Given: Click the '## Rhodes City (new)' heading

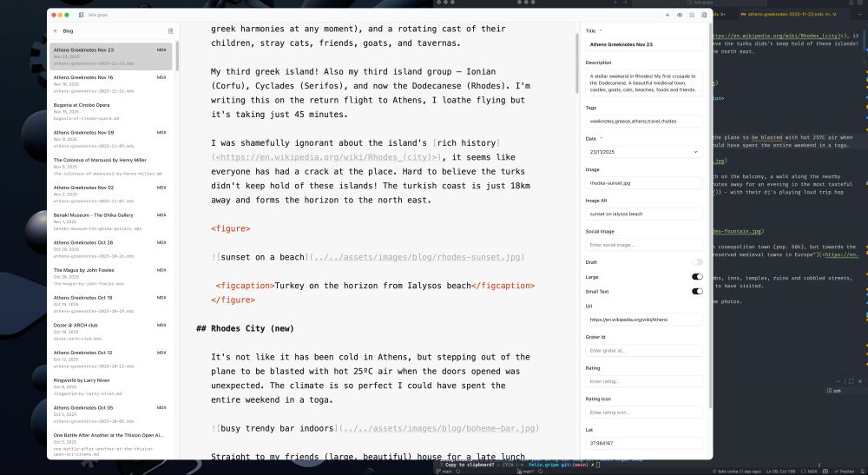Looking at the screenshot, I should click(246, 328).
